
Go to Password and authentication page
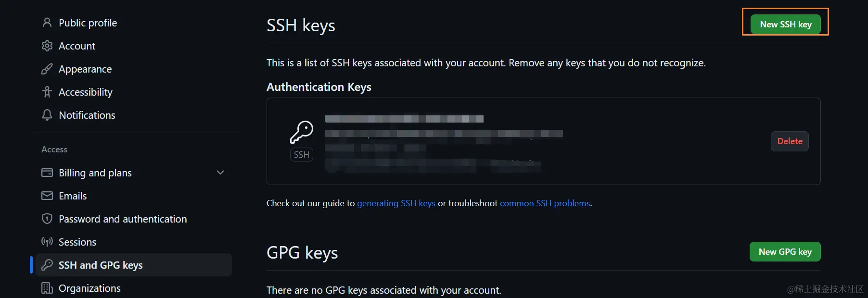[x=123, y=219]
